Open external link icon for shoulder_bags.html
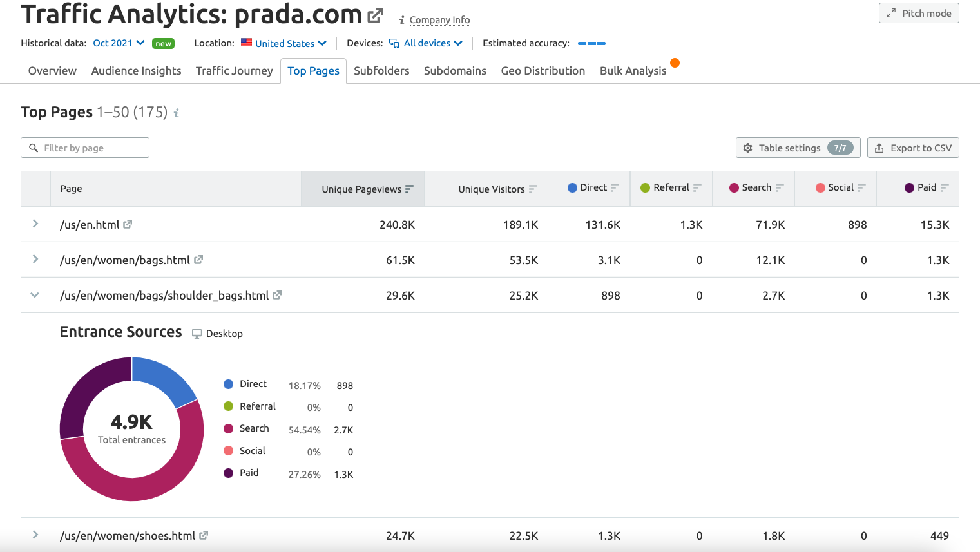The width and height of the screenshot is (980, 552). [277, 295]
